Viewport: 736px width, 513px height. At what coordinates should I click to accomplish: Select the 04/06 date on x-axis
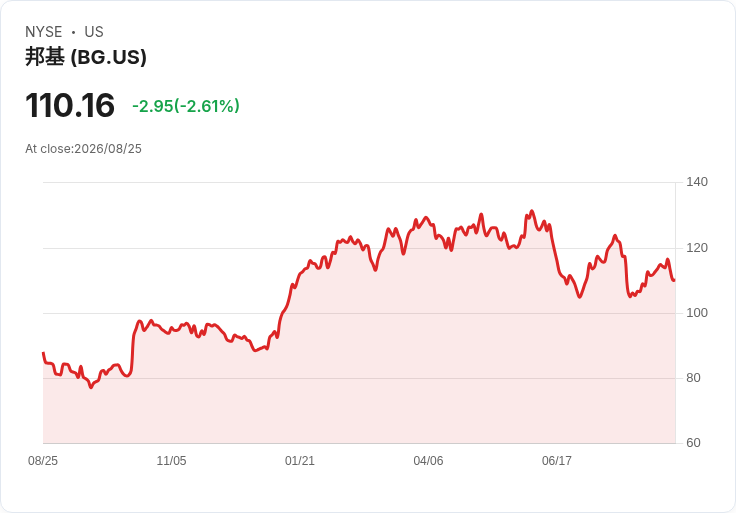[428, 461]
